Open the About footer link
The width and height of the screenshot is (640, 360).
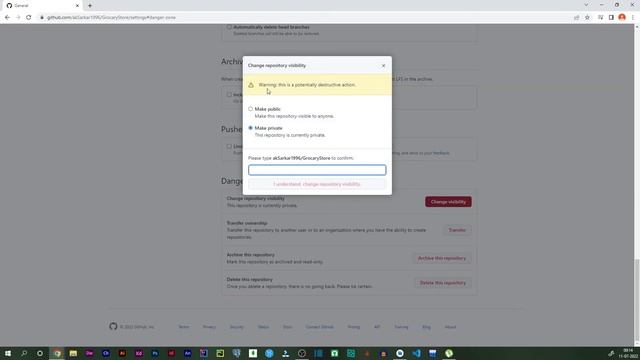(450, 327)
